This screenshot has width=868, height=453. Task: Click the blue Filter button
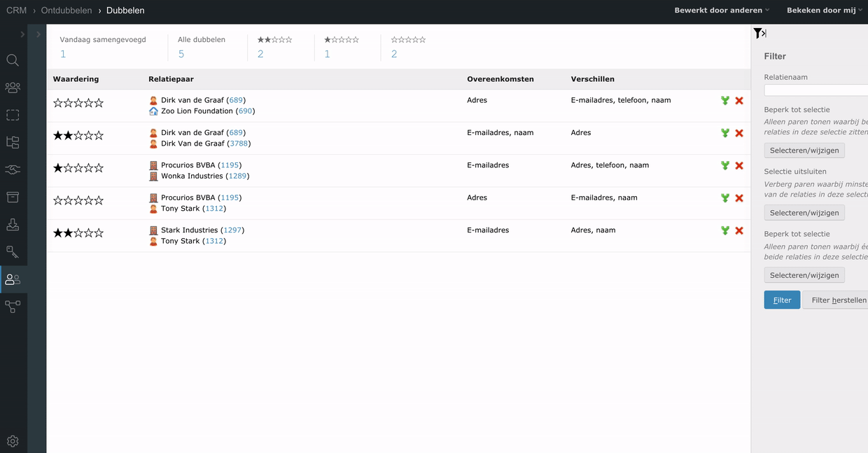pos(782,300)
